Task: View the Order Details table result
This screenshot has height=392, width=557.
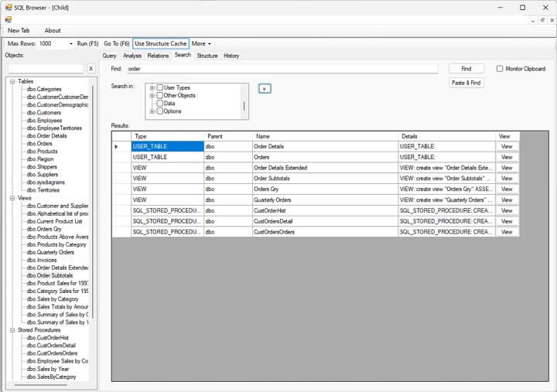Action: coord(507,146)
